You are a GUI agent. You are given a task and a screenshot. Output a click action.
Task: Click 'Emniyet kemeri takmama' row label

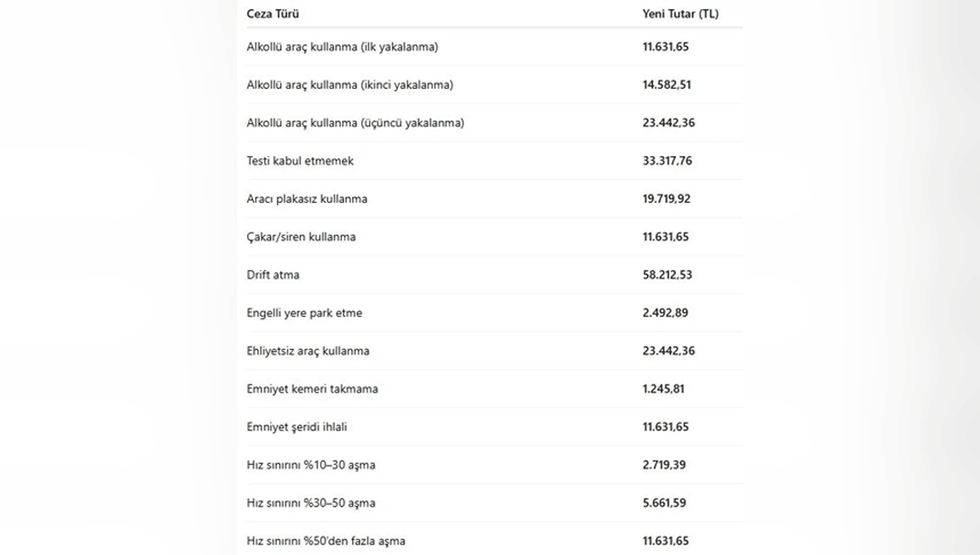pyautogui.click(x=312, y=389)
